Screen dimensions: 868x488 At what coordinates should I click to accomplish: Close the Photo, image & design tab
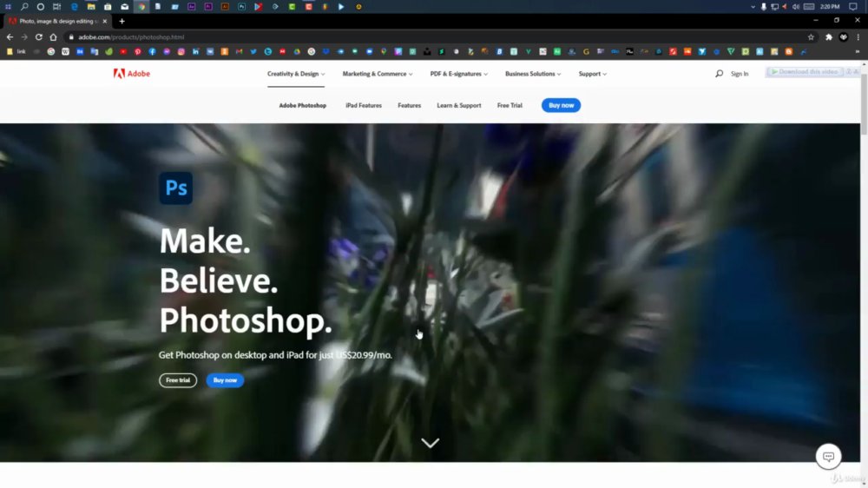coord(105,21)
